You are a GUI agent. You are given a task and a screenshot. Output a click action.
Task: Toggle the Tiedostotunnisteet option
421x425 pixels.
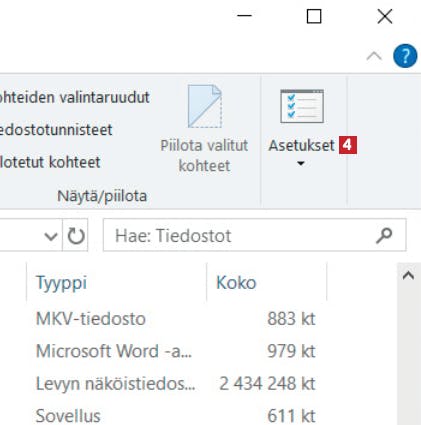pyautogui.click(x=56, y=130)
